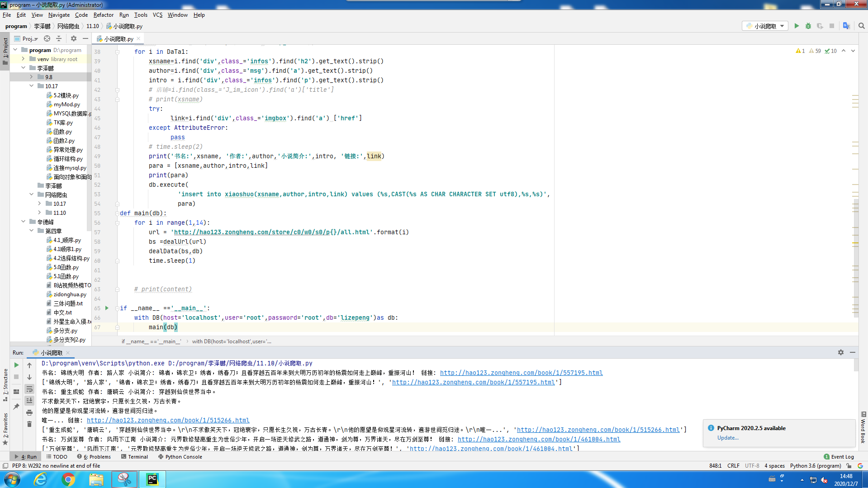
Task: Switch to the Terminal tool tab
Action: (135, 457)
